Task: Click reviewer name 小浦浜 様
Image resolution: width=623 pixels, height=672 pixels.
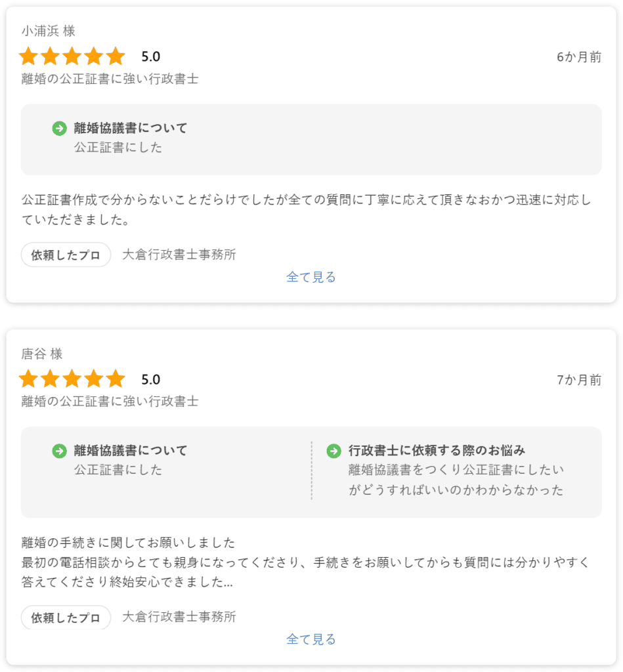Action: click(x=48, y=31)
